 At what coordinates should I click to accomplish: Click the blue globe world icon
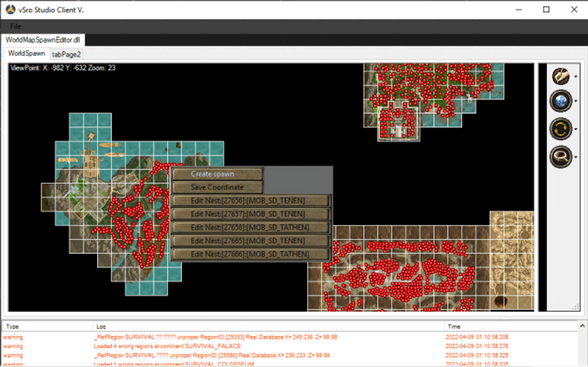(x=560, y=101)
